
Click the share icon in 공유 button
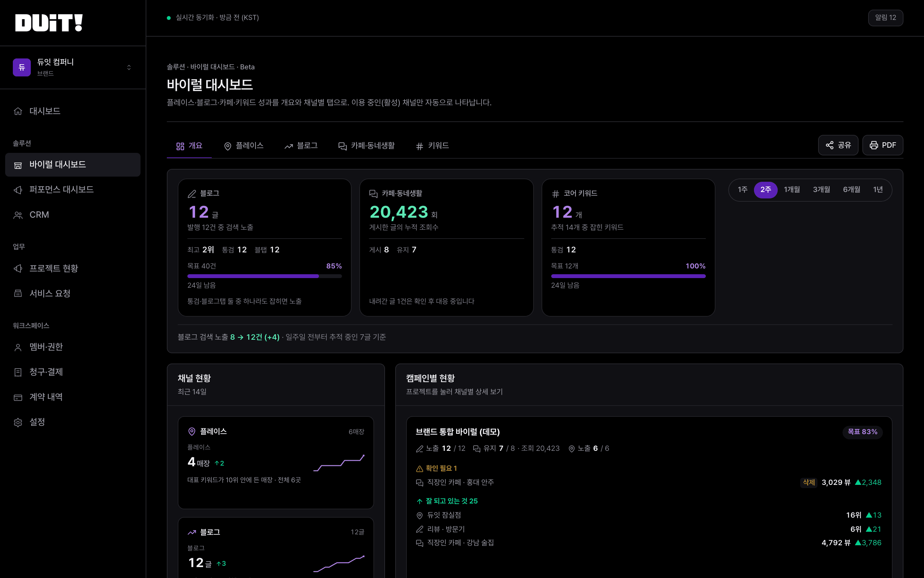pyautogui.click(x=829, y=145)
